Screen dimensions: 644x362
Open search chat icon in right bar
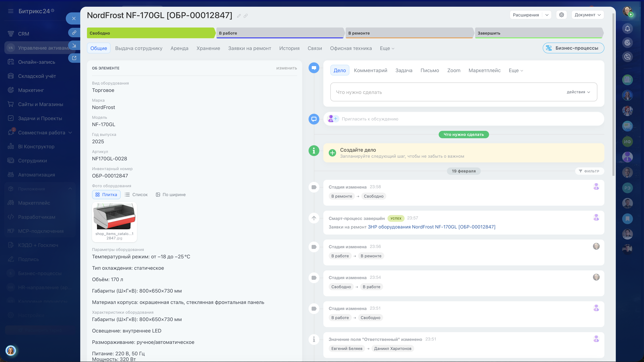(627, 57)
